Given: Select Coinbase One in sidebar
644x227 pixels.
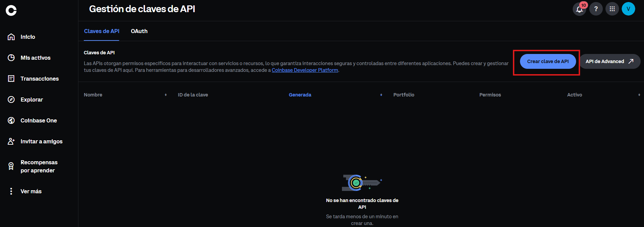Looking at the screenshot, I should point(39,120).
